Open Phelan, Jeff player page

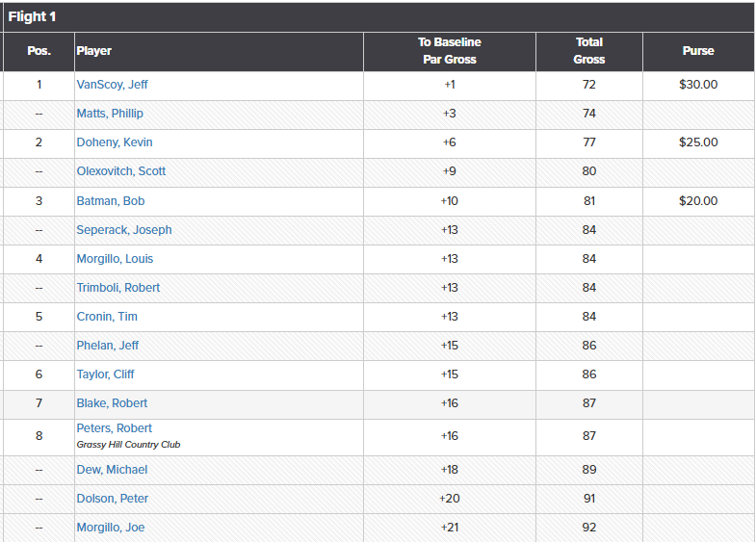(x=108, y=346)
